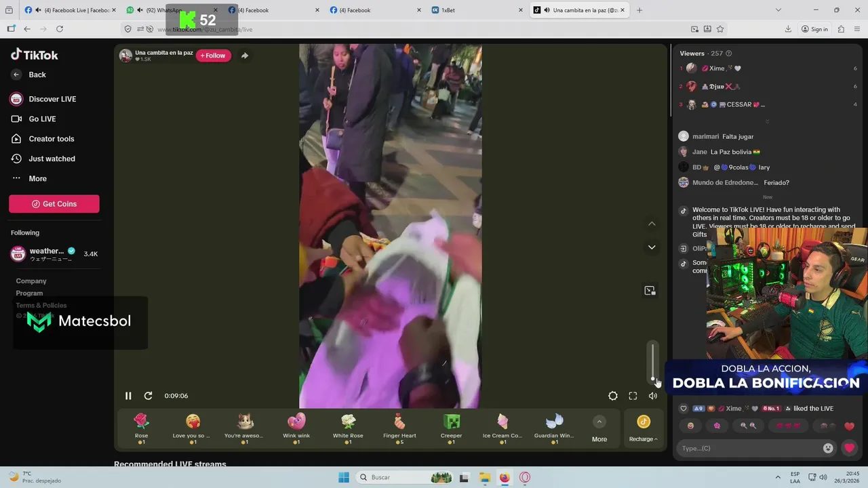Image resolution: width=868 pixels, height=488 pixels.
Task: Send the White Rose gift
Action: coord(348,428)
